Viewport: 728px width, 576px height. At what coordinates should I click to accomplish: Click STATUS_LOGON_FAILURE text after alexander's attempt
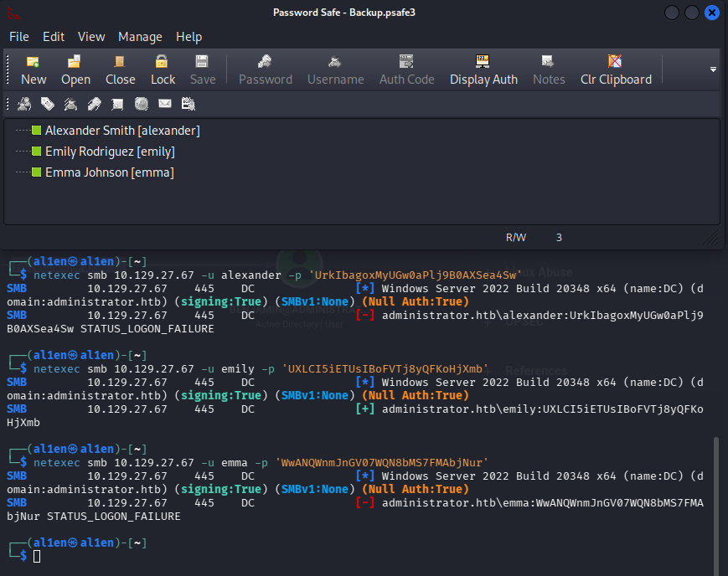(147, 329)
